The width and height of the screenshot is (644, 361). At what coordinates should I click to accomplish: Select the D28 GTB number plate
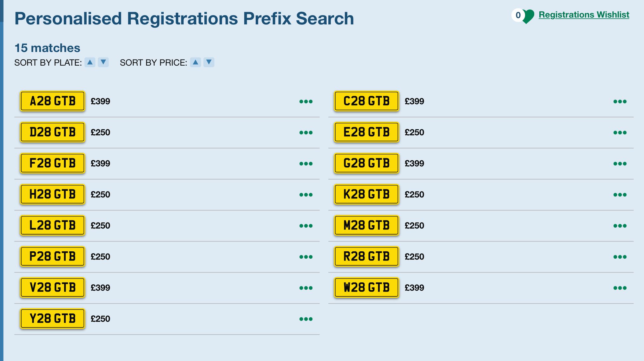[x=53, y=132]
